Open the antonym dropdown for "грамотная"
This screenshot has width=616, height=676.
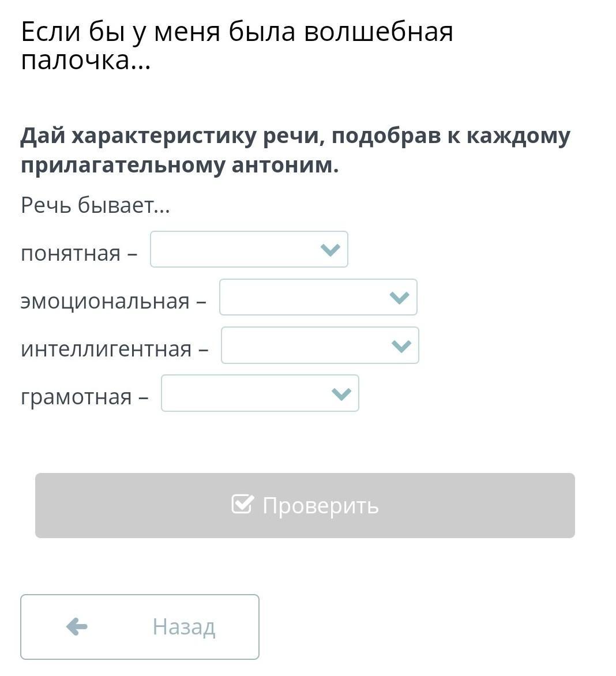tap(259, 393)
